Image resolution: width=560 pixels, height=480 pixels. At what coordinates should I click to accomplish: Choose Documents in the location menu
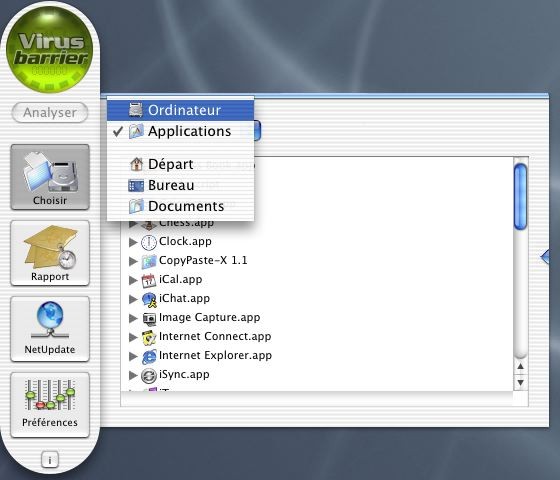point(180,206)
